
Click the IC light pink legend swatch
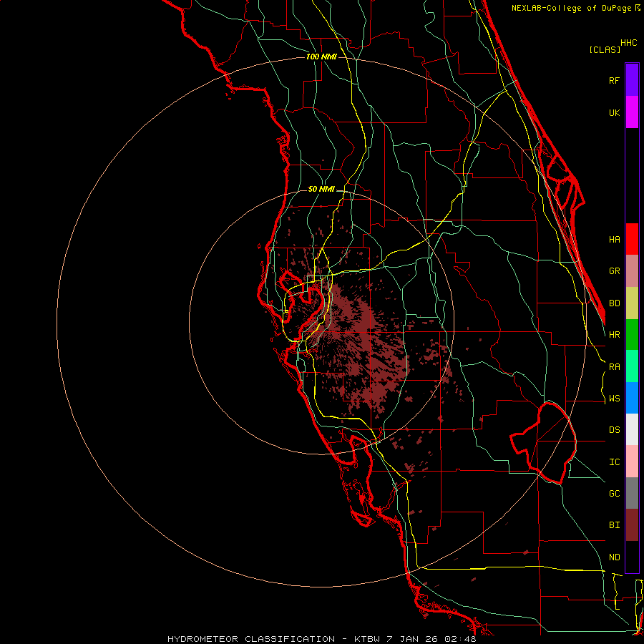click(x=632, y=462)
